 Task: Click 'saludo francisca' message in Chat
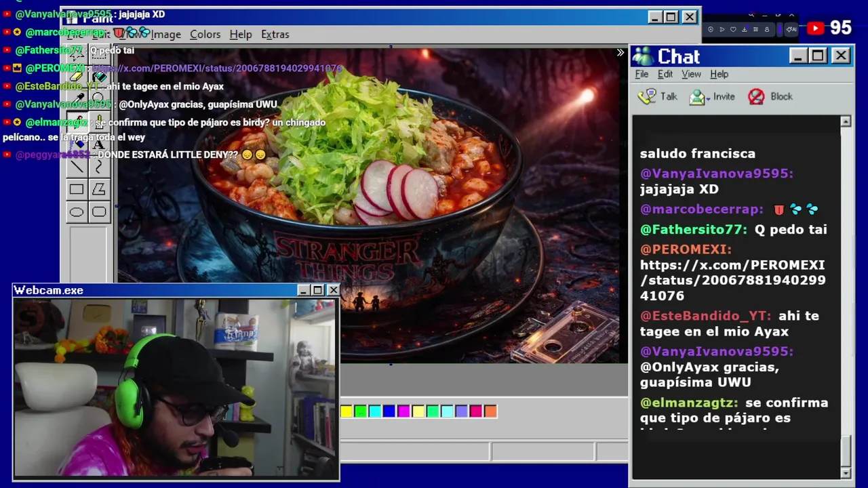[697, 154]
